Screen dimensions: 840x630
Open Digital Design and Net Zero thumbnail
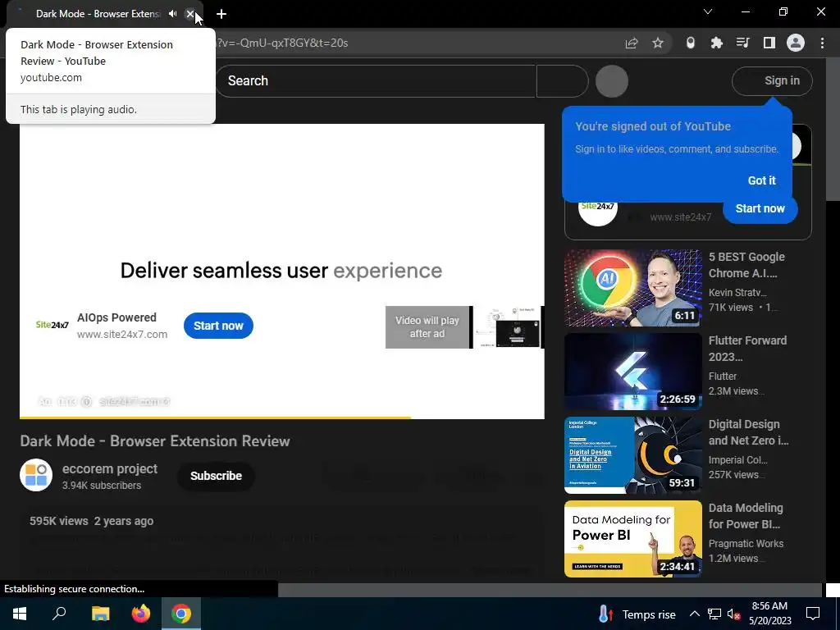click(632, 455)
